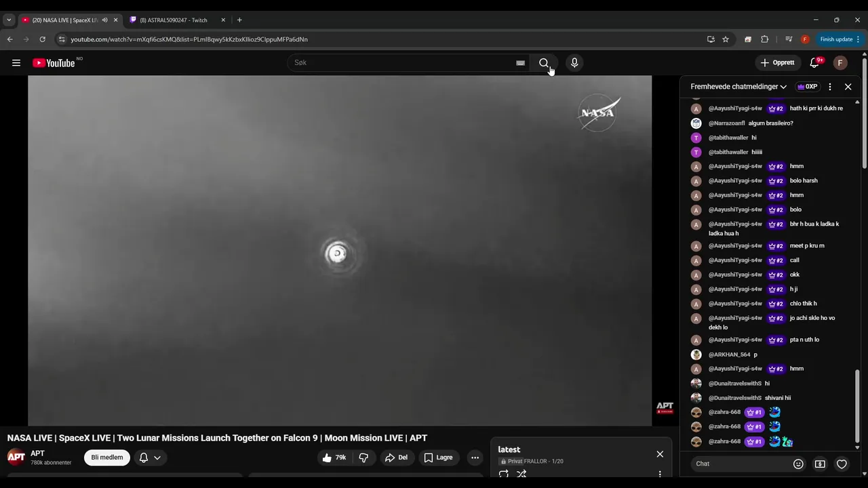The height and width of the screenshot is (488, 868).
Task: Go back in browser history
Action: pos(9,39)
